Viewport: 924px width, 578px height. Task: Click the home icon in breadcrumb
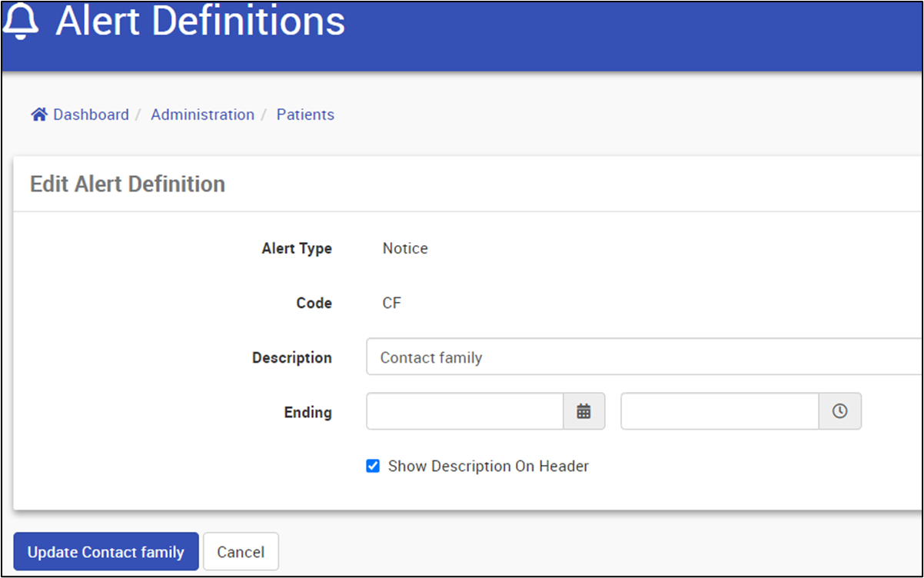(x=39, y=115)
